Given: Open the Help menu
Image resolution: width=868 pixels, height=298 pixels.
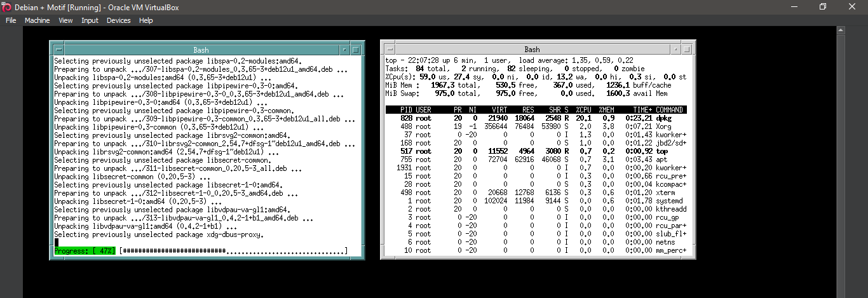Looking at the screenshot, I should (146, 20).
